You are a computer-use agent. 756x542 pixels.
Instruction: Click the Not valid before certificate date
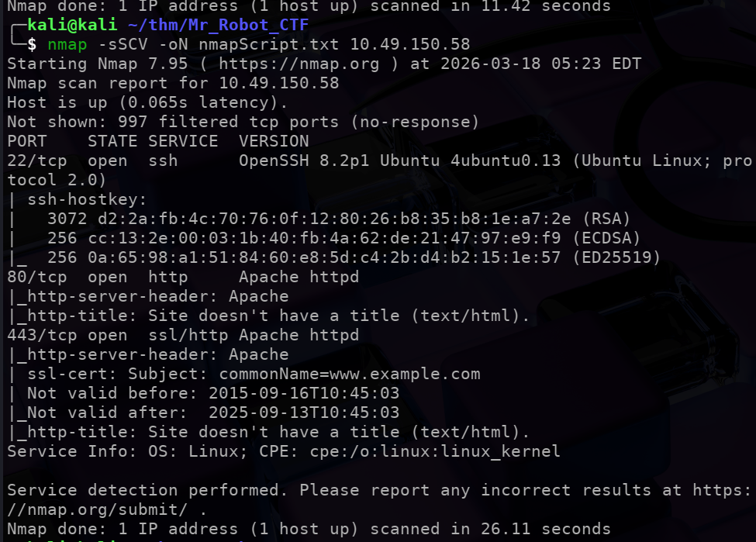coord(304,393)
